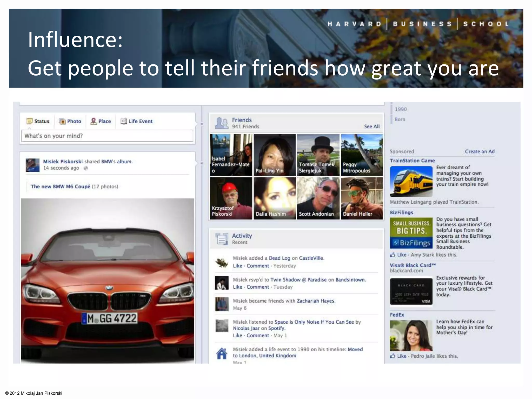532x399 pixels.
Task: Select the Status tab in the composer
Action: (38, 121)
